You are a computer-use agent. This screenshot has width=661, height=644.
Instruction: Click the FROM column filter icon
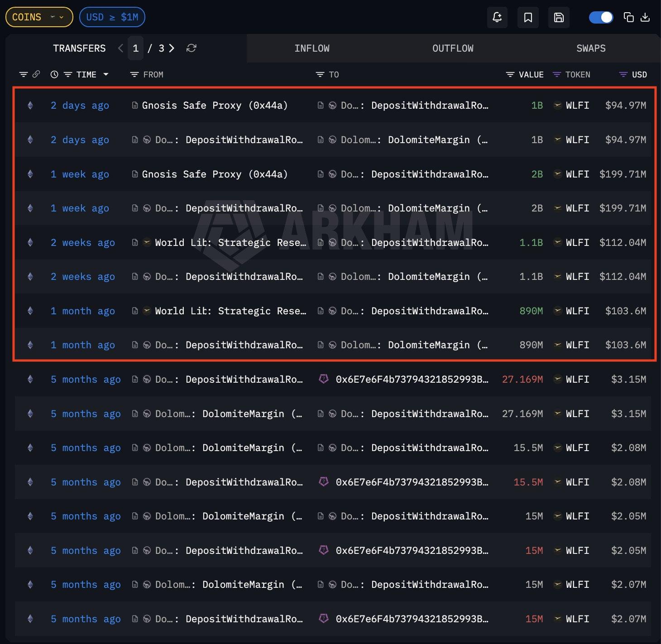[x=134, y=74]
